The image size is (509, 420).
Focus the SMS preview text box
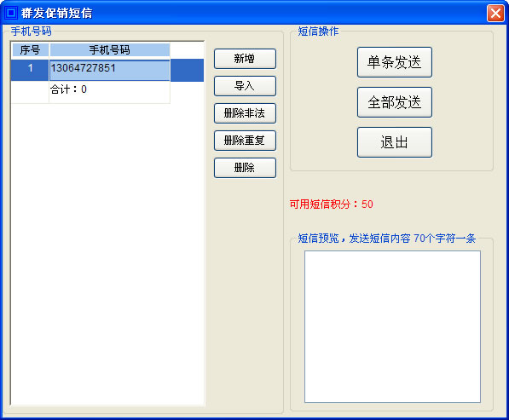pos(392,326)
